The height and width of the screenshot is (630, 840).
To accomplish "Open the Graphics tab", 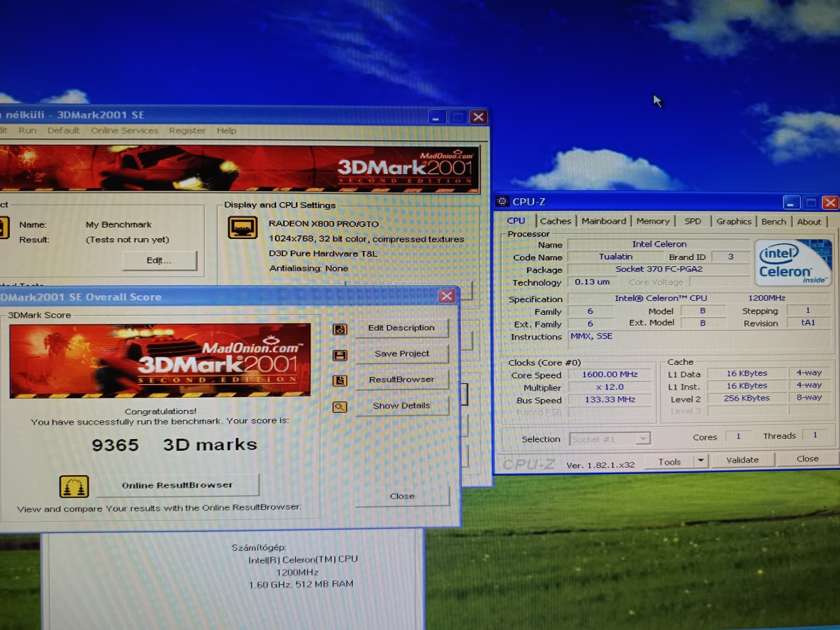I will 733,221.
